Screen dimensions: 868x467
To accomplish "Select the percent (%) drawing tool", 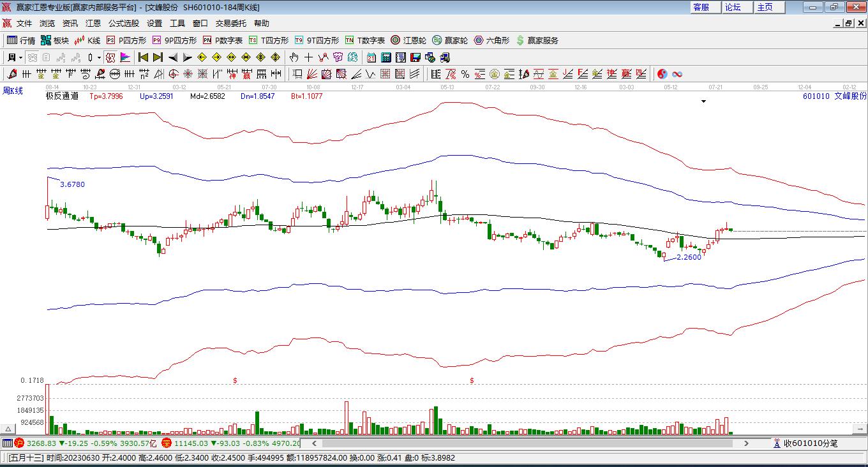I will (x=465, y=75).
